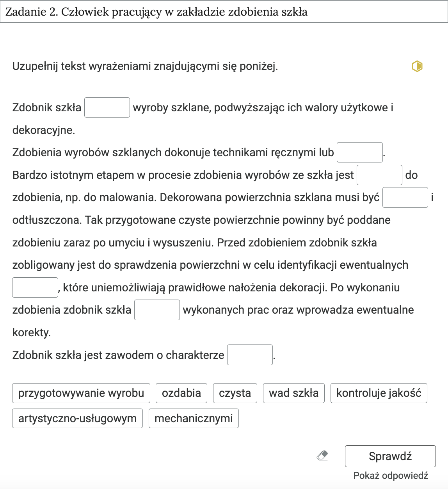Choose the tile "wad szkła"
This screenshot has height=489, width=448.
pyautogui.click(x=293, y=393)
